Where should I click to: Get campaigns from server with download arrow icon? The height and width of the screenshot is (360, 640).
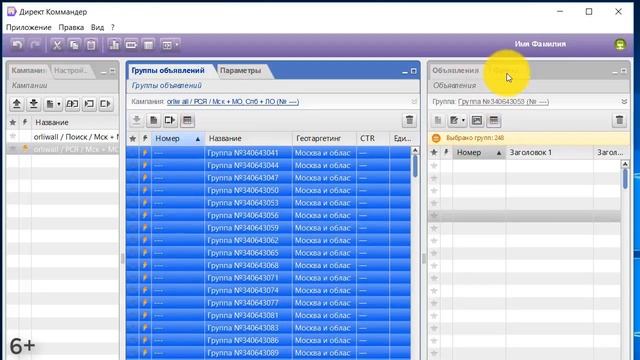(x=33, y=104)
